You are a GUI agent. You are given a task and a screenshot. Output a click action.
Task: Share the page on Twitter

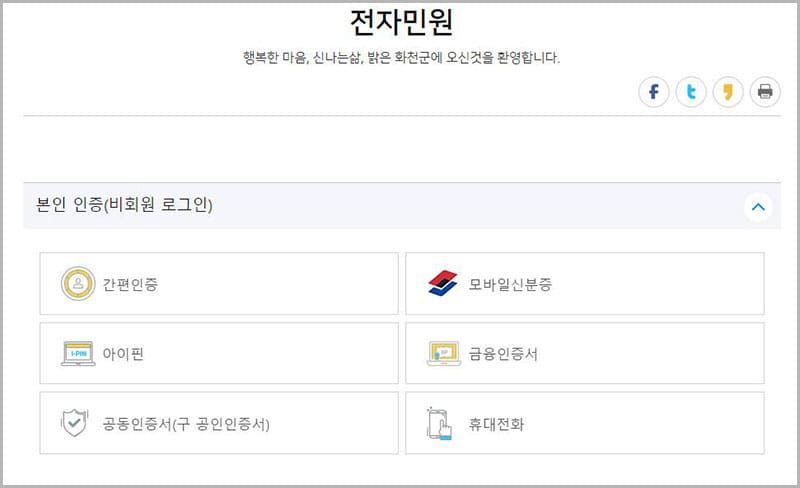pos(691,92)
